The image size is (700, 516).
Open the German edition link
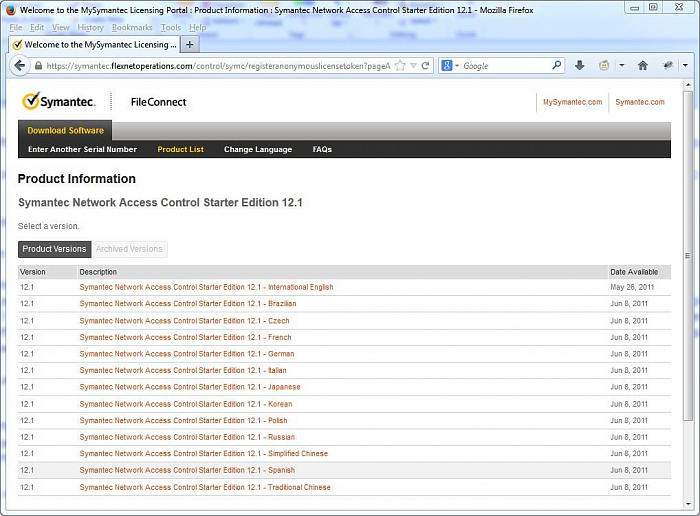[187, 354]
